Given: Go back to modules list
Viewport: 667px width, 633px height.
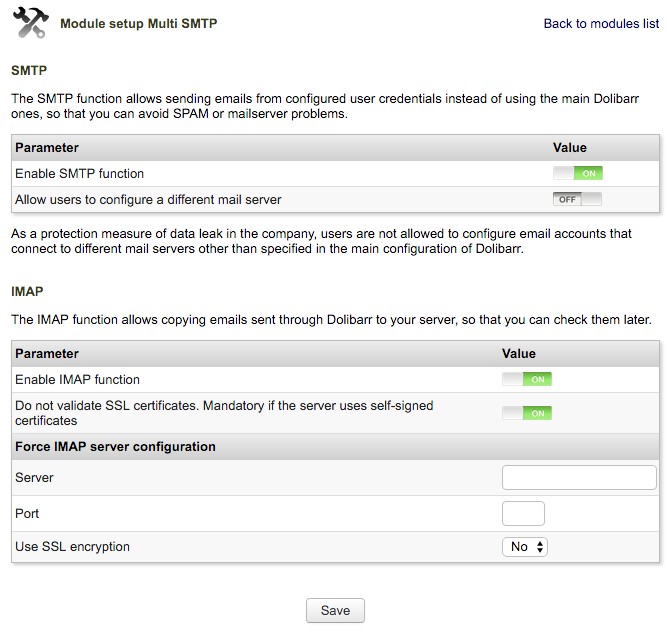Looking at the screenshot, I should (x=601, y=23).
